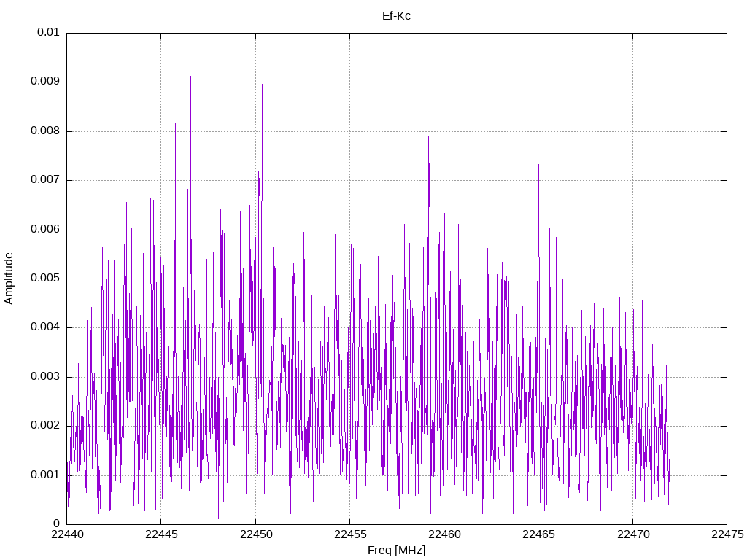Click the x-axis tick label 22470
The width and height of the screenshot is (747, 560).
(x=632, y=534)
